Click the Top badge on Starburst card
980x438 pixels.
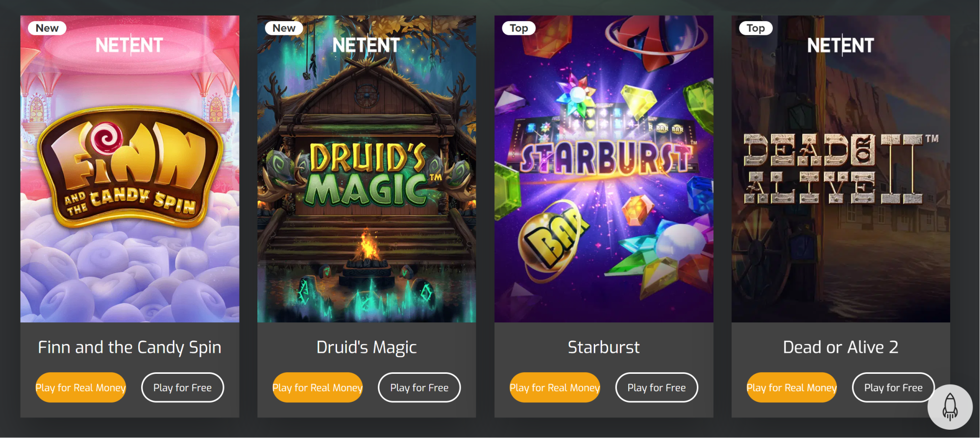(519, 28)
